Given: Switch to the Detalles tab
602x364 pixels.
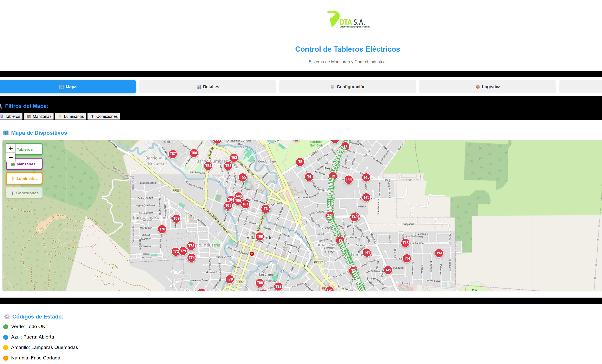Looking at the screenshot, I should [208, 87].
